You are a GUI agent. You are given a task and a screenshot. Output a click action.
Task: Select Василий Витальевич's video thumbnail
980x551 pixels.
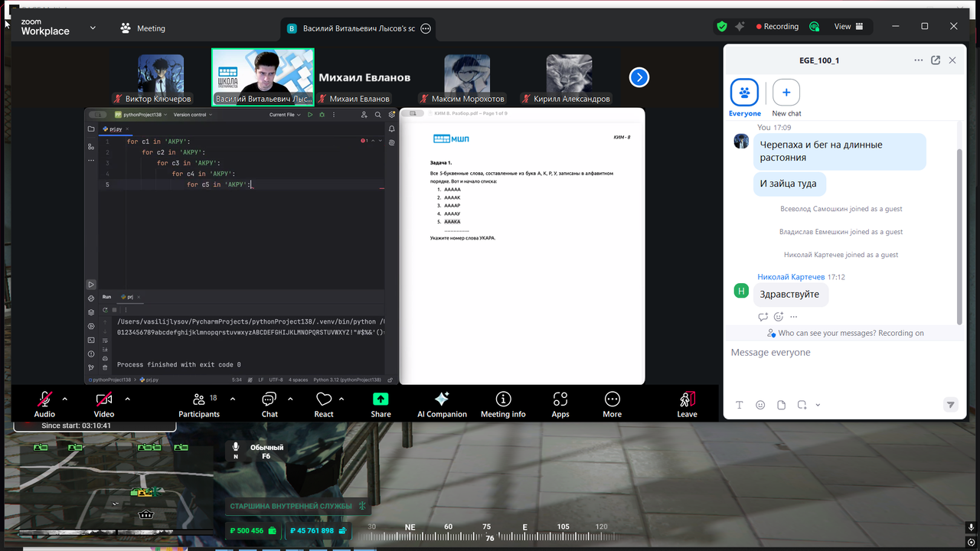263,77
